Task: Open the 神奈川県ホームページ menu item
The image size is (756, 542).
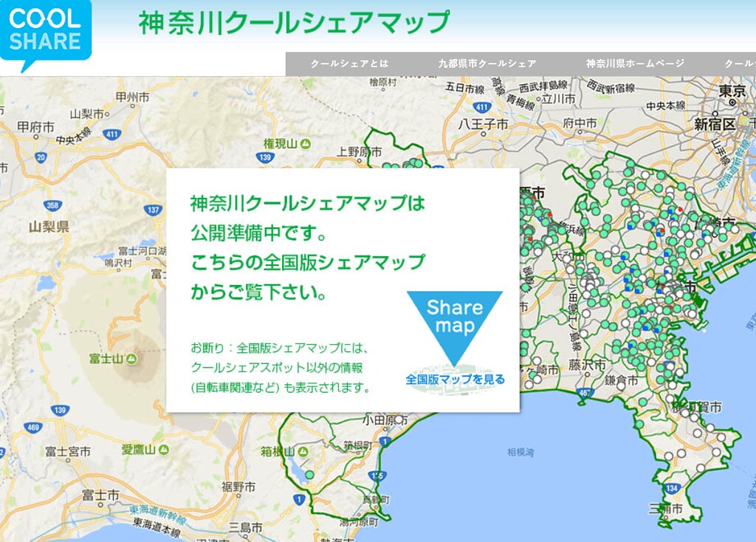Action: click(635, 64)
